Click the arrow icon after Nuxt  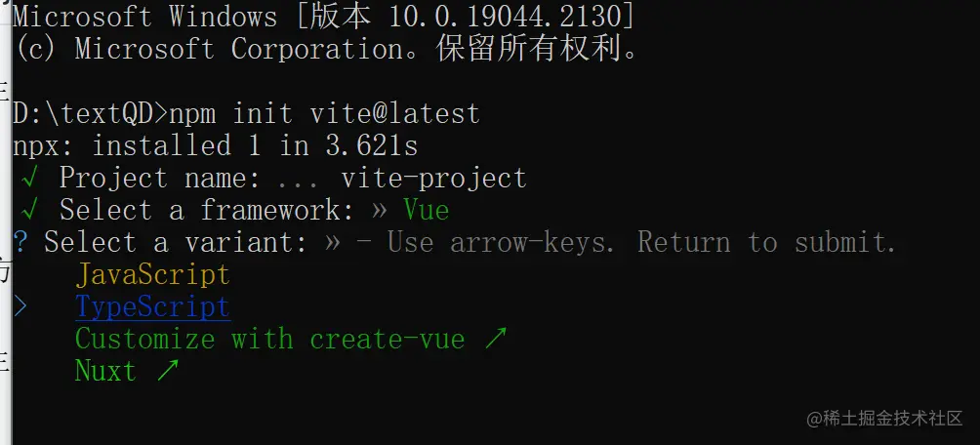(x=167, y=371)
